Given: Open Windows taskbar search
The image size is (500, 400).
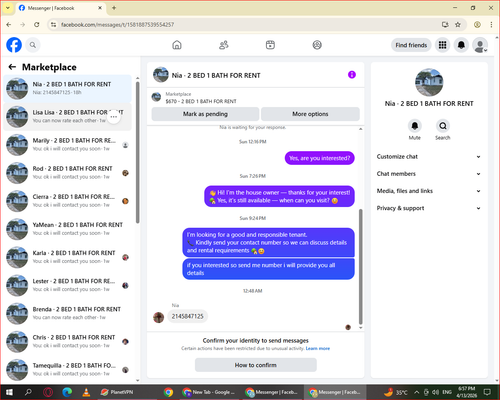Looking at the screenshot, I should click(x=28, y=392).
